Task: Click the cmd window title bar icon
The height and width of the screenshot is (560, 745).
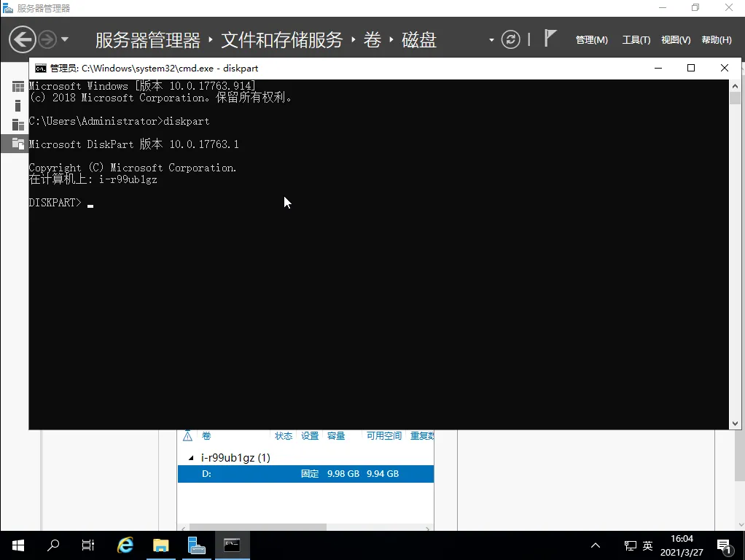Action: 41,68
